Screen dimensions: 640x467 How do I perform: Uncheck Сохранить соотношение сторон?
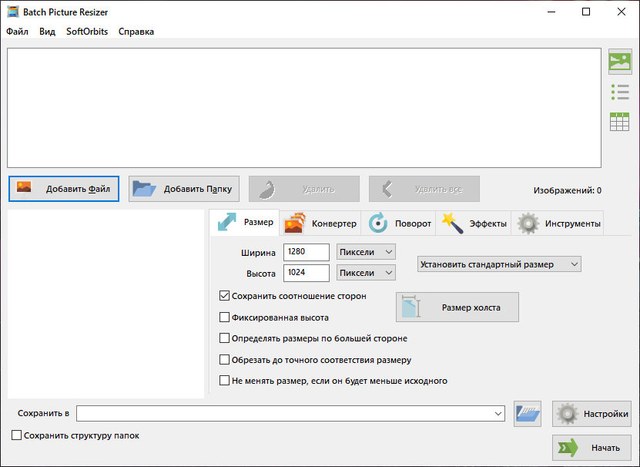coord(224,296)
